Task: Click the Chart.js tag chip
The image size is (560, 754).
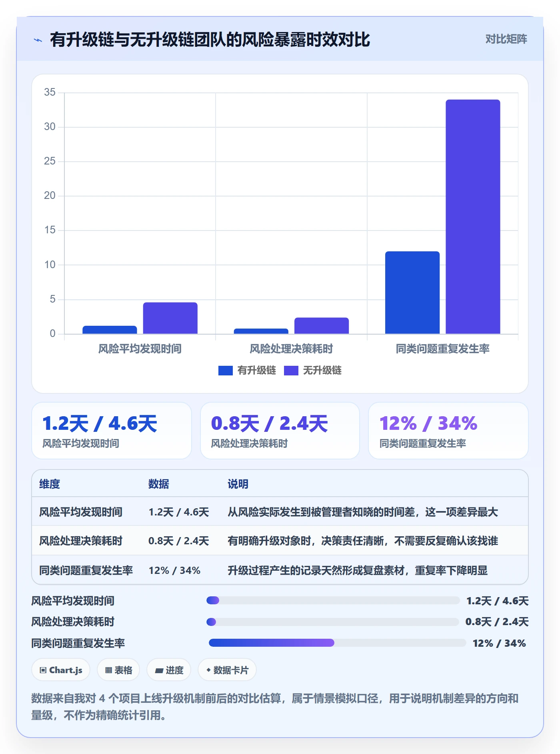Action: pyautogui.click(x=61, y=670)
